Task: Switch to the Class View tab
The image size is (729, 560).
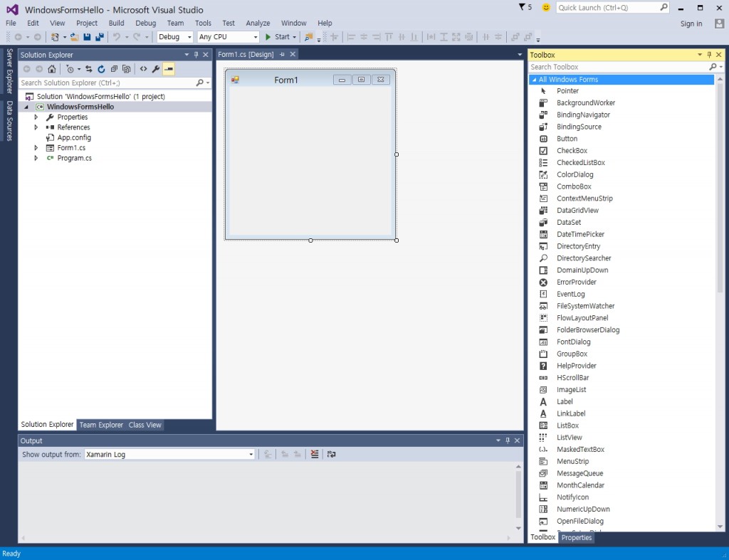Action: coord(145,425)
